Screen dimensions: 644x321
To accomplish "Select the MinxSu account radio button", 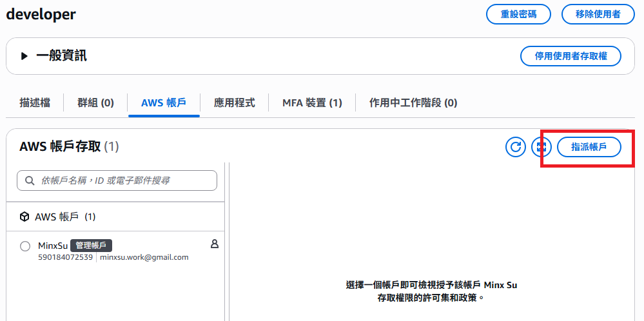I will point(25,246).
